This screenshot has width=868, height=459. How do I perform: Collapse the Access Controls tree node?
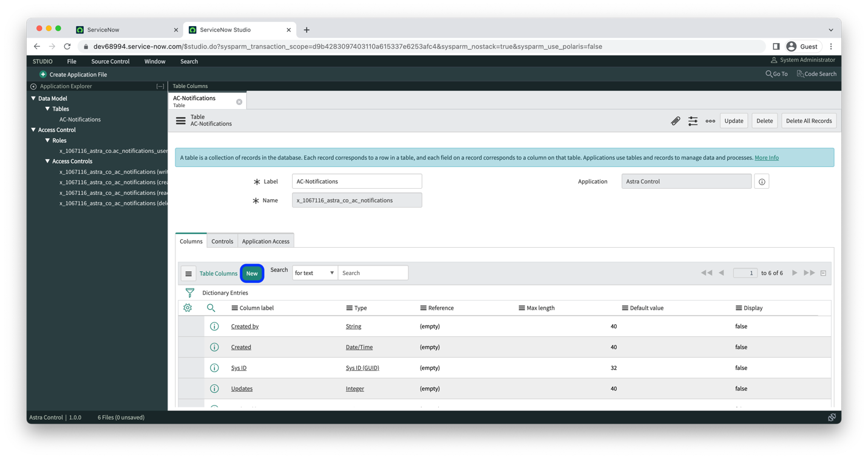point(47,161)
